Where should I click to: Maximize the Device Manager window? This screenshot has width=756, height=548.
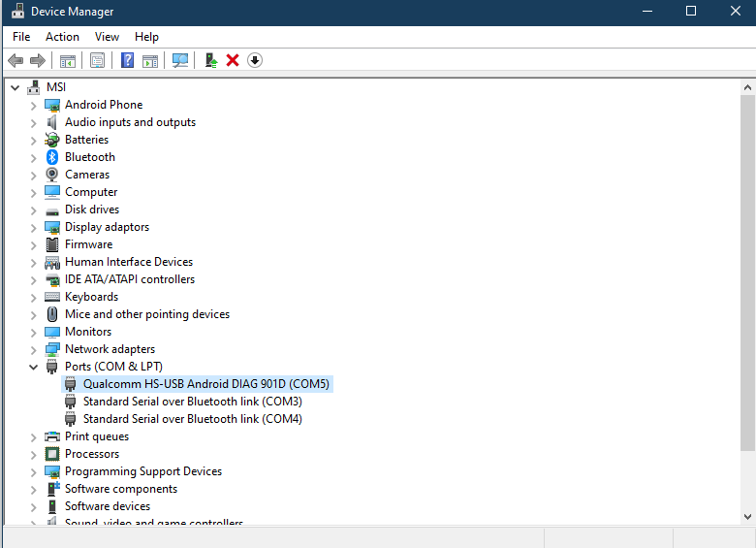click(x=691, y=11)
